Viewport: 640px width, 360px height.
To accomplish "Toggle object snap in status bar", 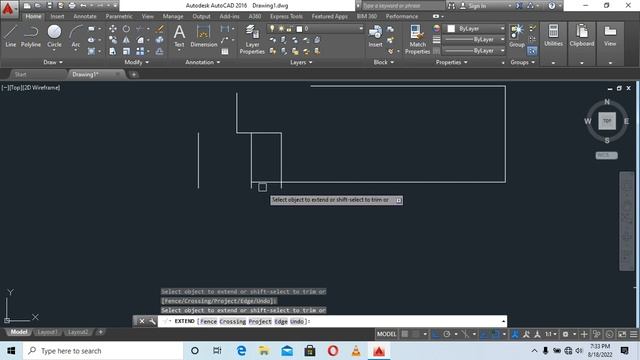I will point(495,334).
